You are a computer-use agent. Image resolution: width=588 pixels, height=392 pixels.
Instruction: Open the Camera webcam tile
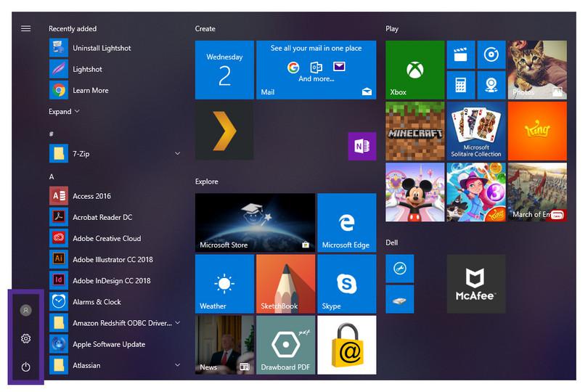491,85
